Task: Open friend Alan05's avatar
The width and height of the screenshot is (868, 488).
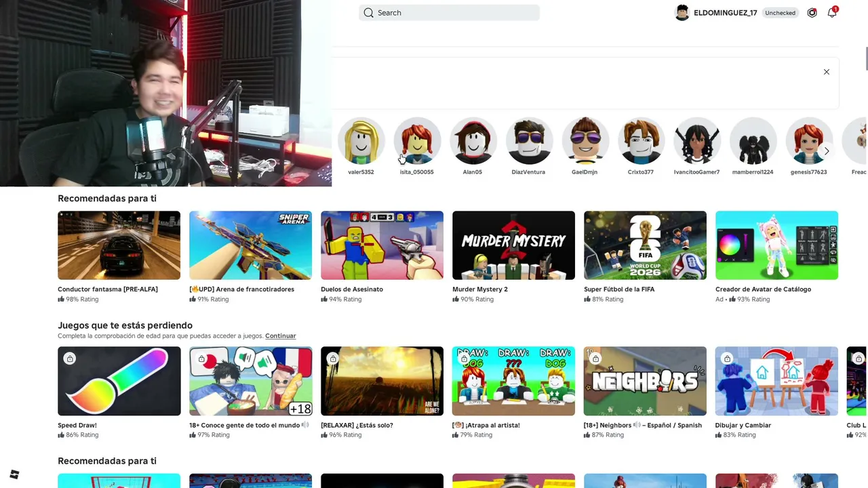Action: pos(473,141)
